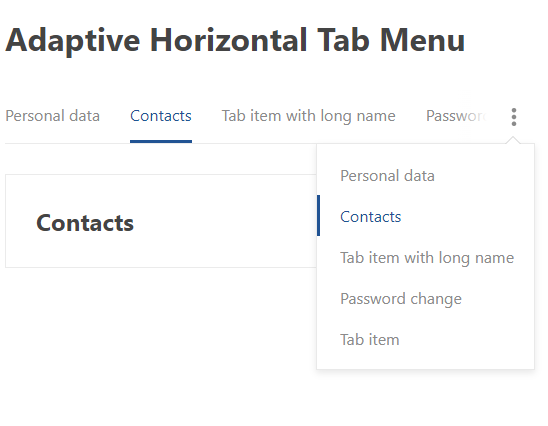This screenshot has height=426, width=548.
Task: Choose Personal data from the dropdown list
Action: point(387,175)
